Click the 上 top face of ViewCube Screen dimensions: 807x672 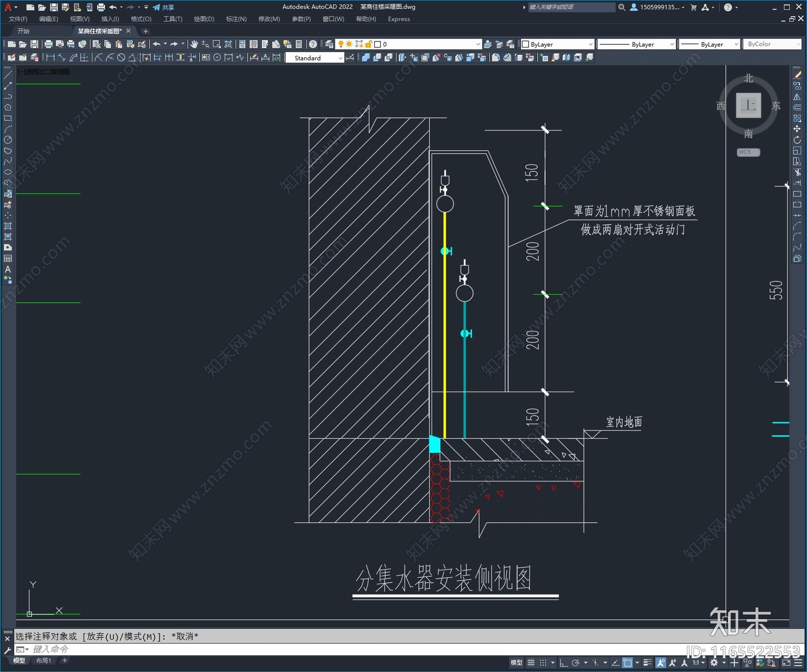(748, 105)
